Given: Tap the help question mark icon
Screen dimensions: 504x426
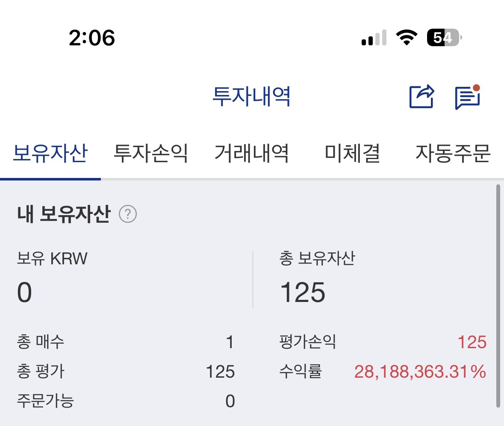Looking at the screenshot, I should [x=128, y=214].
